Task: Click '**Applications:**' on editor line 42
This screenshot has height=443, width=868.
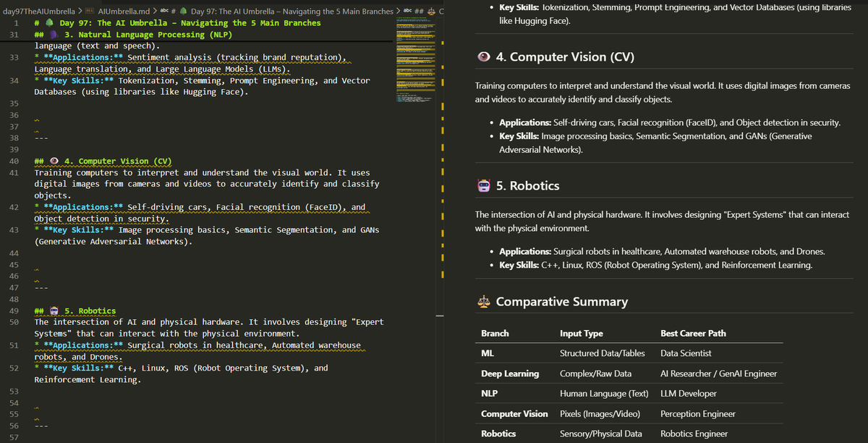Action: pyautogui.click(x=83, y=207)
